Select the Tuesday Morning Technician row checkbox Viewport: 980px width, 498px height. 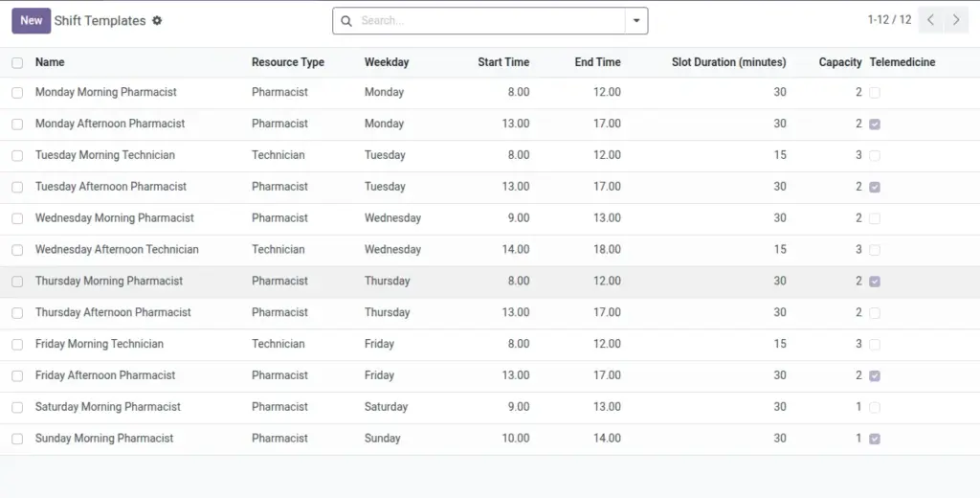click(x=17, y=155)
